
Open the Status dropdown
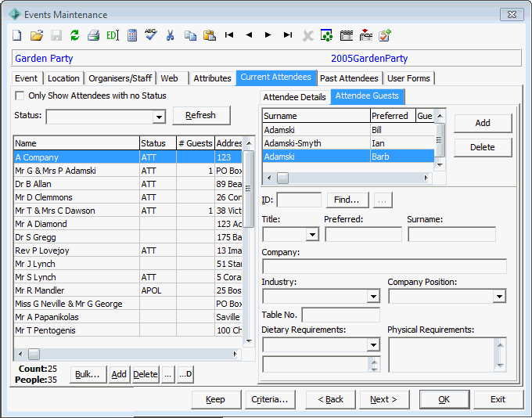coord(159,117)
